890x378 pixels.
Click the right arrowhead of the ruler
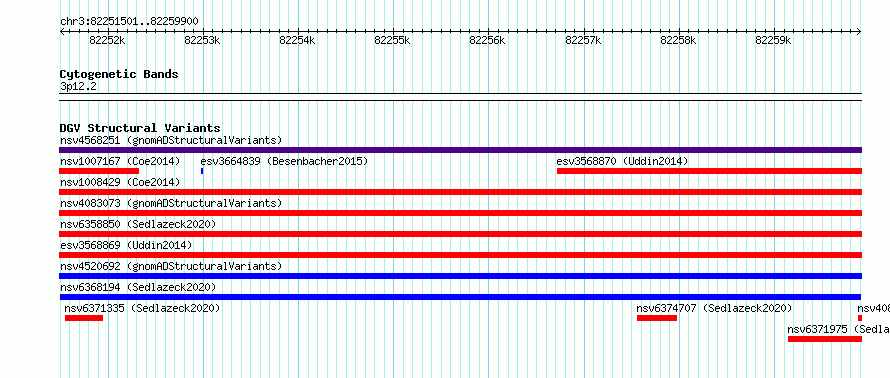859,32
